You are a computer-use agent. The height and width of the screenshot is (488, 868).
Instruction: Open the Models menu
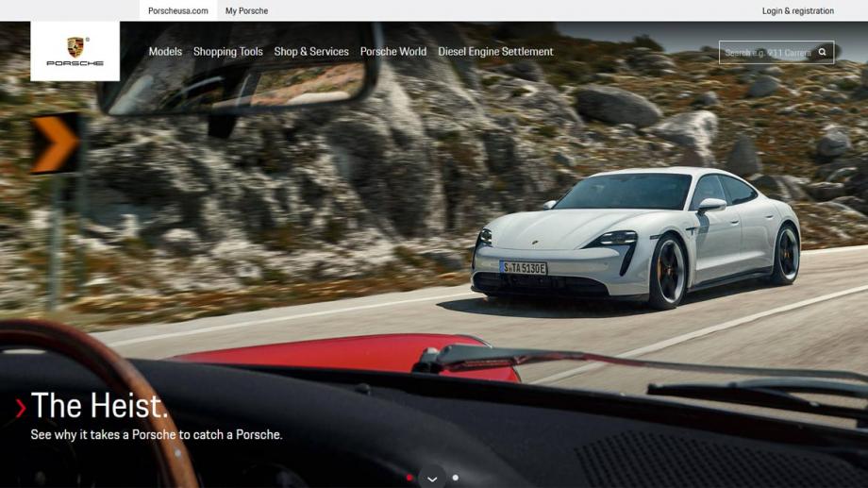[x=165, y=52]
